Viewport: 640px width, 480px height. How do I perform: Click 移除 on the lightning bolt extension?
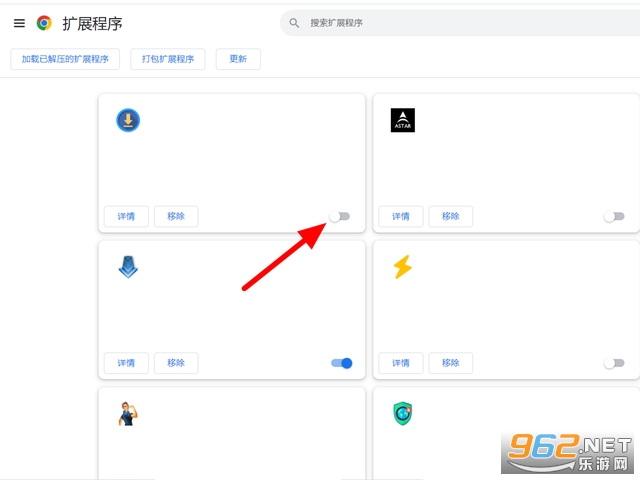pos(450,363)
